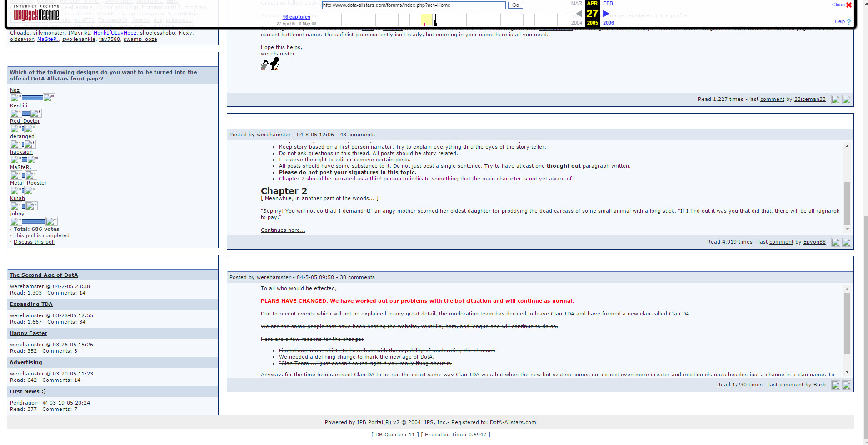
Task: Open IPB Portal link in footer
Action: pyautogui.click(x=370, y=422)
